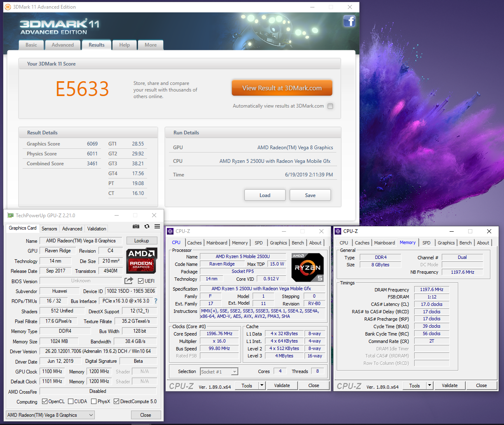Image resolution: width=504 pixels, height=425 pixels.
Task: Toggle automatically view results at 3DMark.com
Action: pos(330,106)
